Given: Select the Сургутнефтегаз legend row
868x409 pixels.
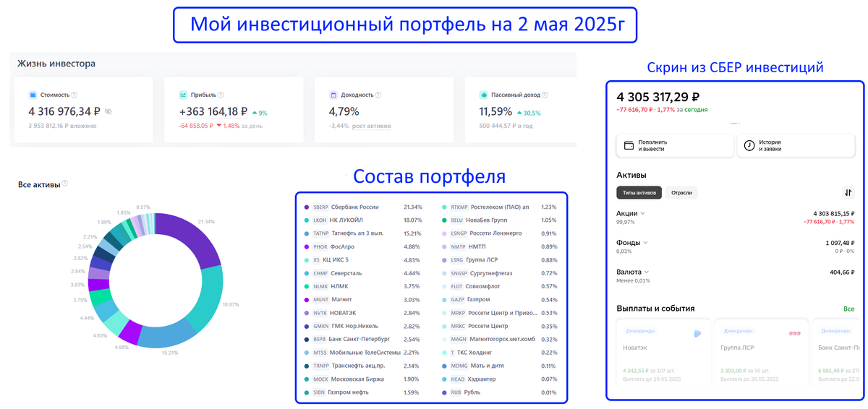Looking at the screenshot, I should click(x=500, y=273).
